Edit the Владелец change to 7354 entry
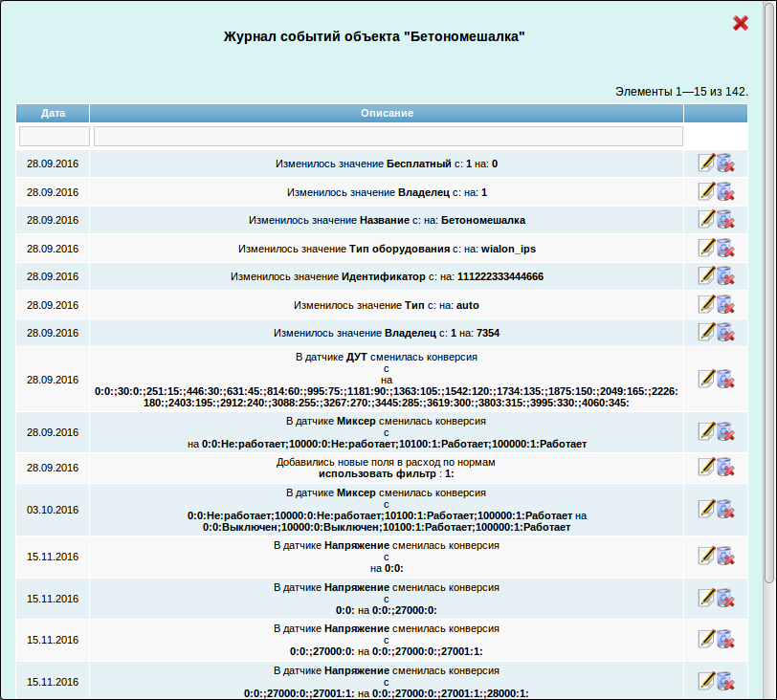 [706, 332]
